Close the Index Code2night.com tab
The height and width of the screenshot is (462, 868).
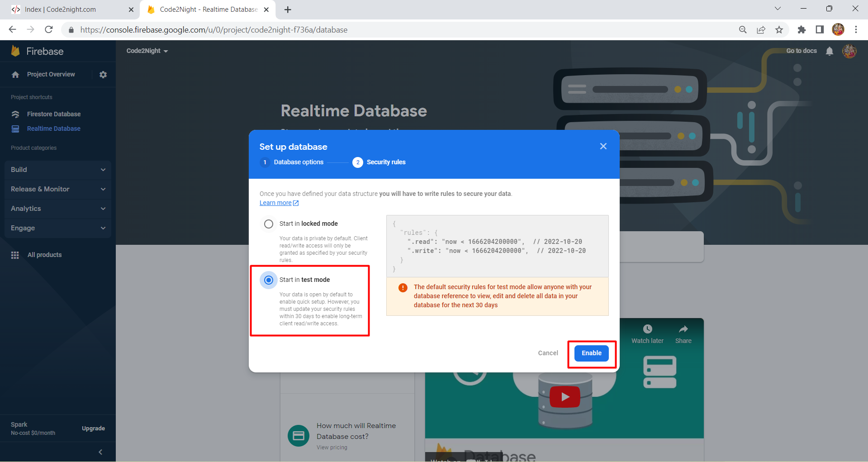coord(131,10)
